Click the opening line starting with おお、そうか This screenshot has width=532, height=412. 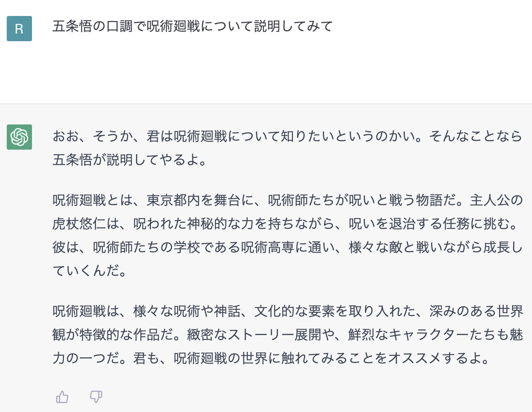[287, 136]
